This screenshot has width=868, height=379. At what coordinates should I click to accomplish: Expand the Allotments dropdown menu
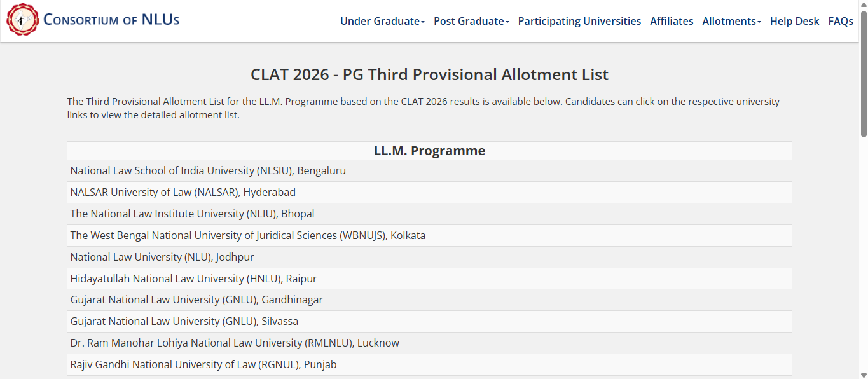pos(731,21)
